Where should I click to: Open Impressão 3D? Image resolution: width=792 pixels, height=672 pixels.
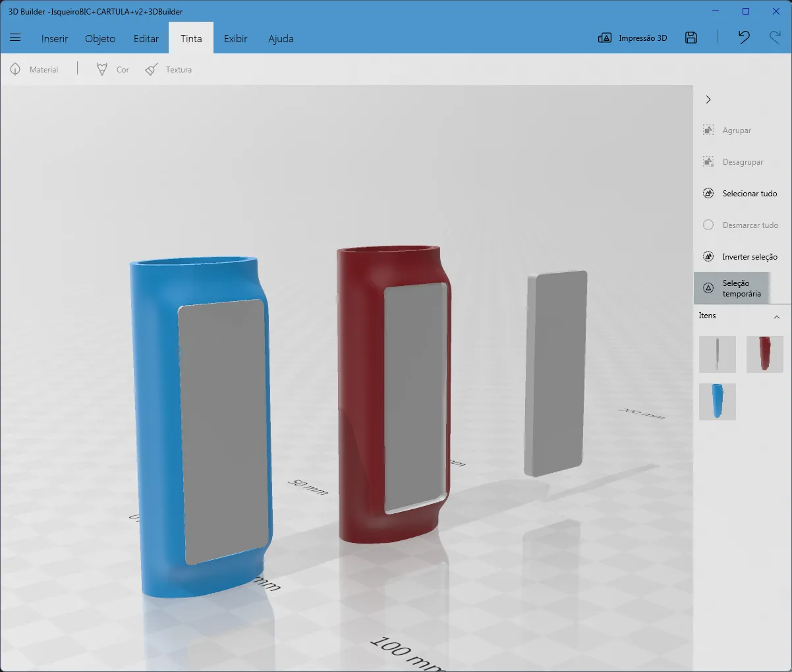pyautogui.click(x=633, y=38)
